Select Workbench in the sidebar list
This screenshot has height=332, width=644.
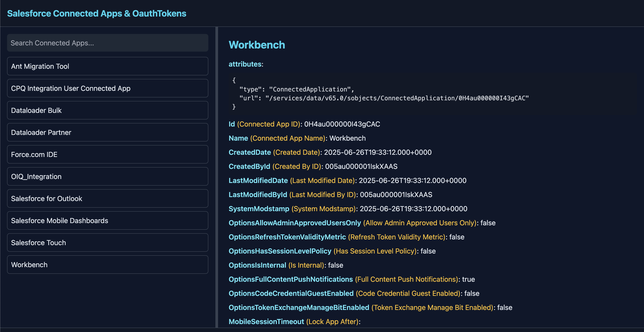(107, 265)
